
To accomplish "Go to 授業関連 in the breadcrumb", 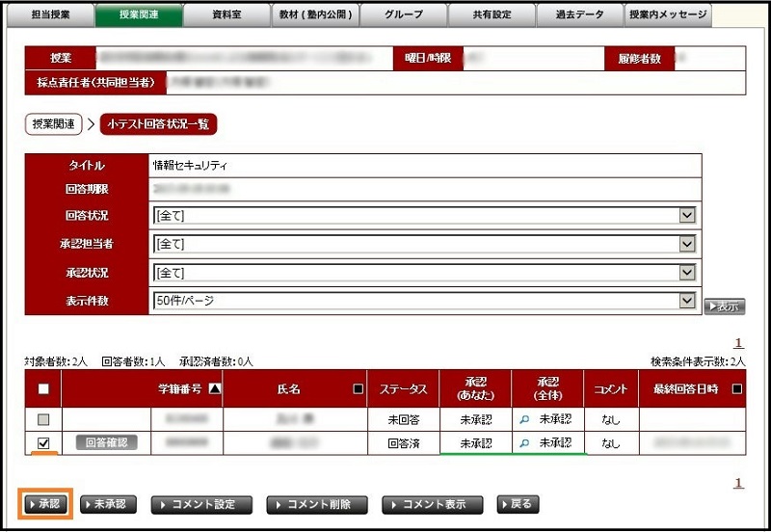I will click(53, 123).
